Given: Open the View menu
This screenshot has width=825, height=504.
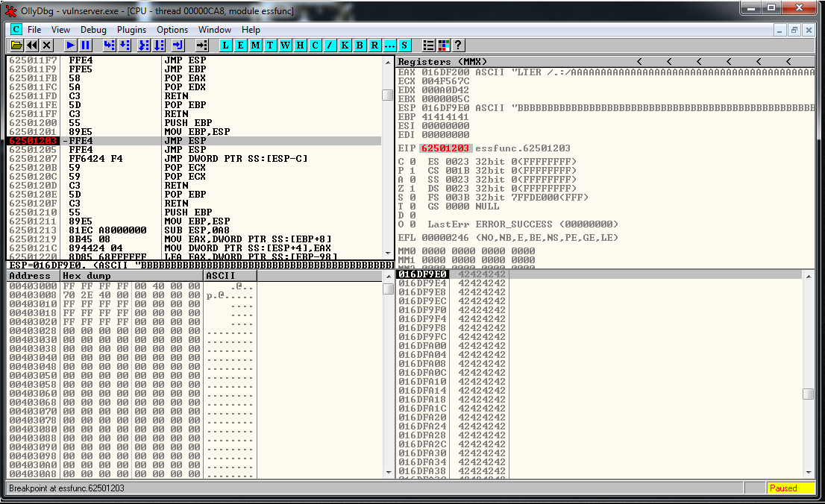Looking at the screenshot, I should pos(60,30).
